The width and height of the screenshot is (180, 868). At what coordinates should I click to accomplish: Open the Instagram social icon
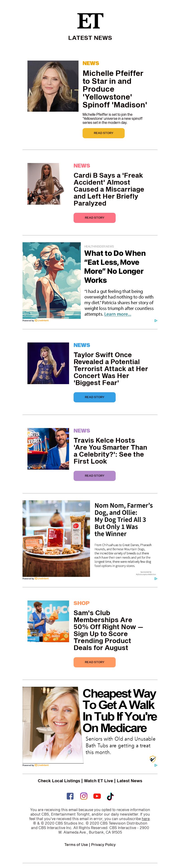click(84, 796)
